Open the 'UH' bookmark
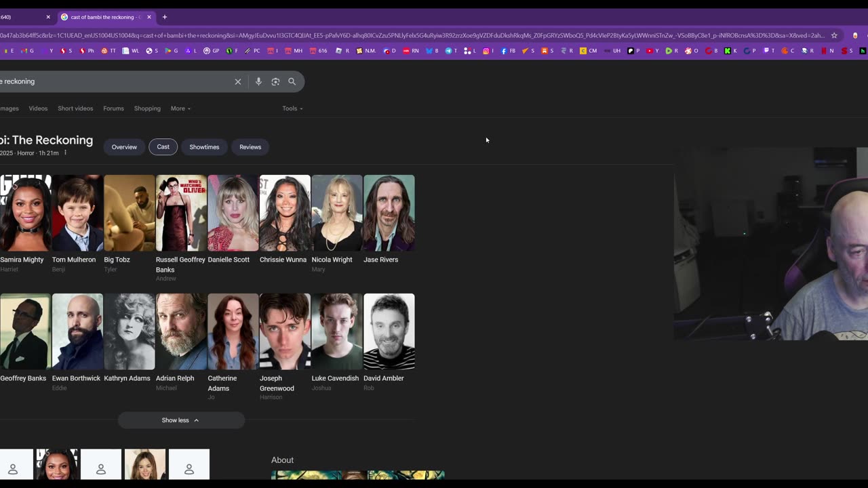This screenshot has height=488, width=868. coord(612,50)
